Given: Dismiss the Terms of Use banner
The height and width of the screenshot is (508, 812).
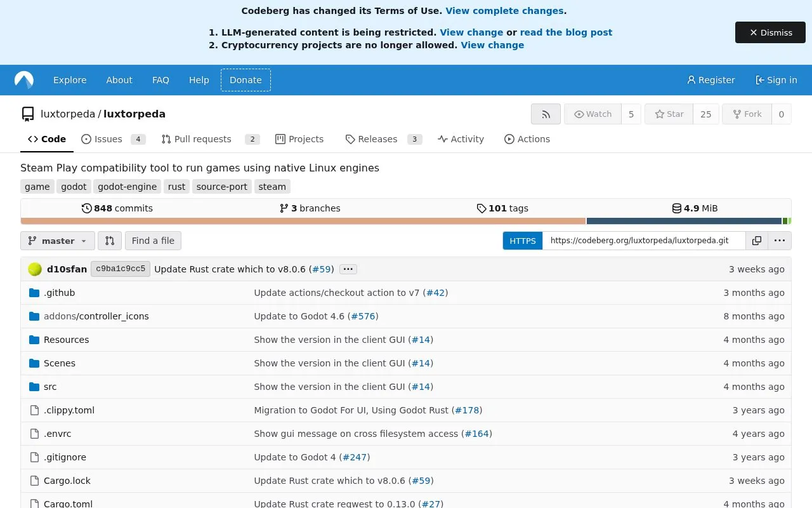Looking at the screenshot, I should click(770, 32).
